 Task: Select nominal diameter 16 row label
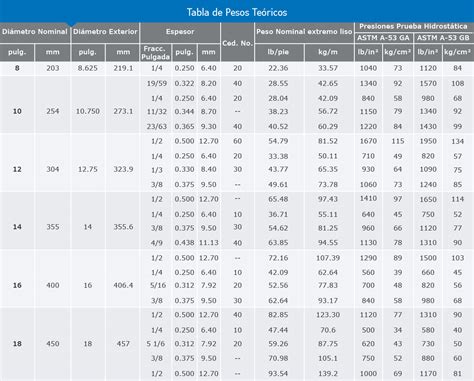point(17,285)
